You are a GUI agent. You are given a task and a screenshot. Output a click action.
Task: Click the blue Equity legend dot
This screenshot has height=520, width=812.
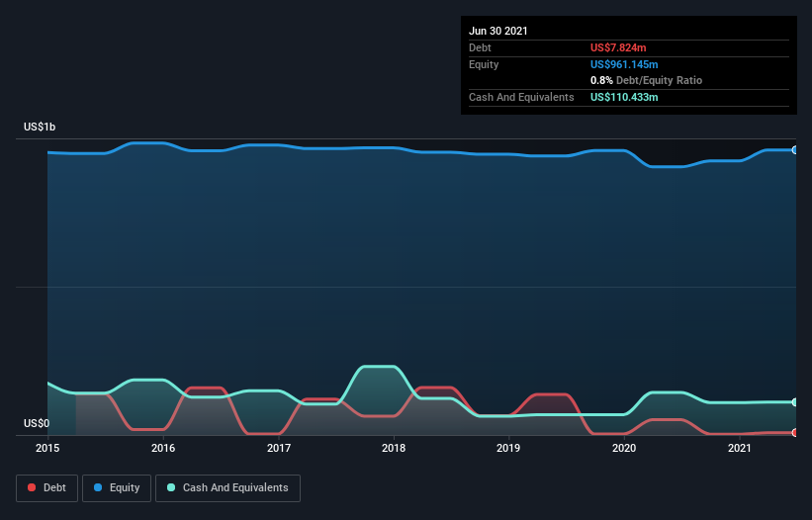click(98, 487)
